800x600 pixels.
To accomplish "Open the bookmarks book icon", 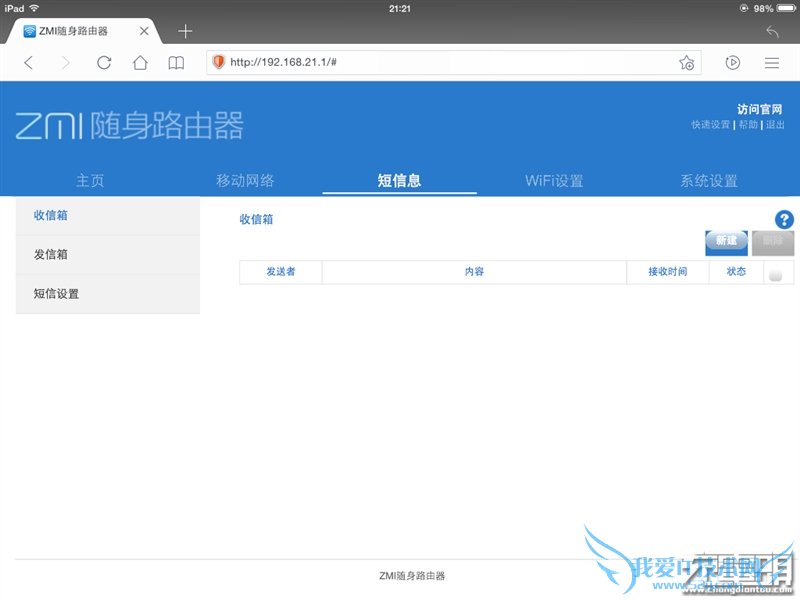I will (x=176, y=63).
